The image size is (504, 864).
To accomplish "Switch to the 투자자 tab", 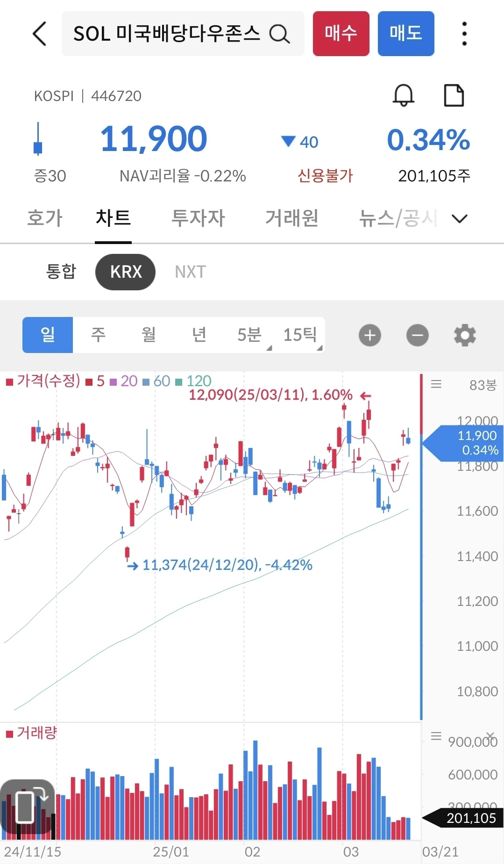I will point(198,218).
